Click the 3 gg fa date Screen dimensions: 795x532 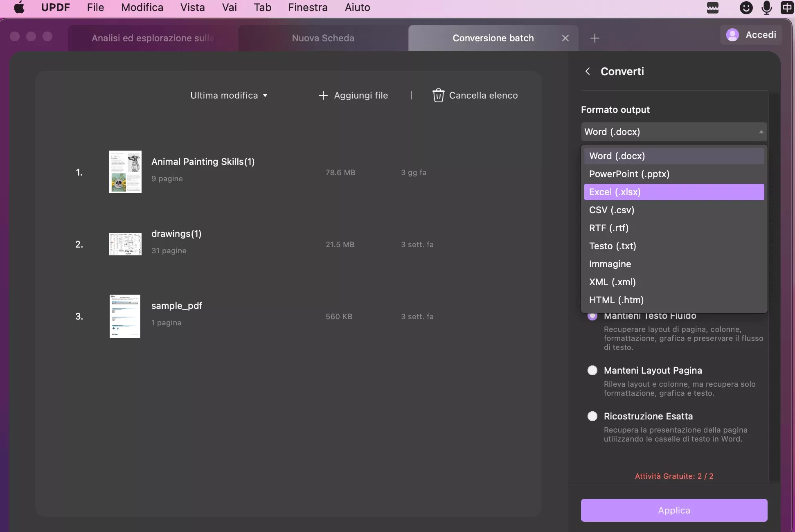pos(414,172)
